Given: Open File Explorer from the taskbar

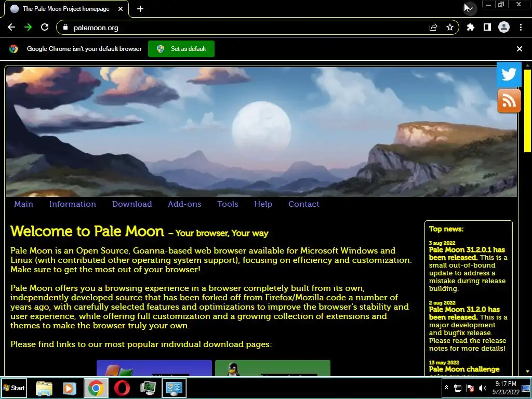Looking at the screenshot, I should (44, 388).
